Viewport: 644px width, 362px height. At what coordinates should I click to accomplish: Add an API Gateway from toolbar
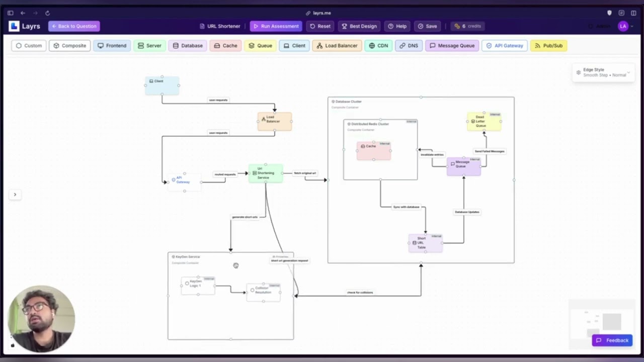[x=504, y=46]
